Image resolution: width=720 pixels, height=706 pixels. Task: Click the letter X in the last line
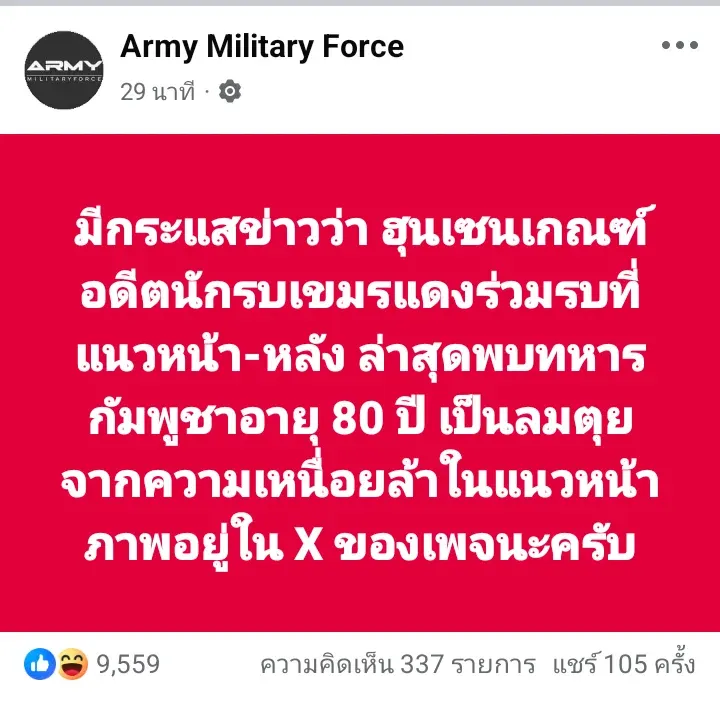pos(308,545)
